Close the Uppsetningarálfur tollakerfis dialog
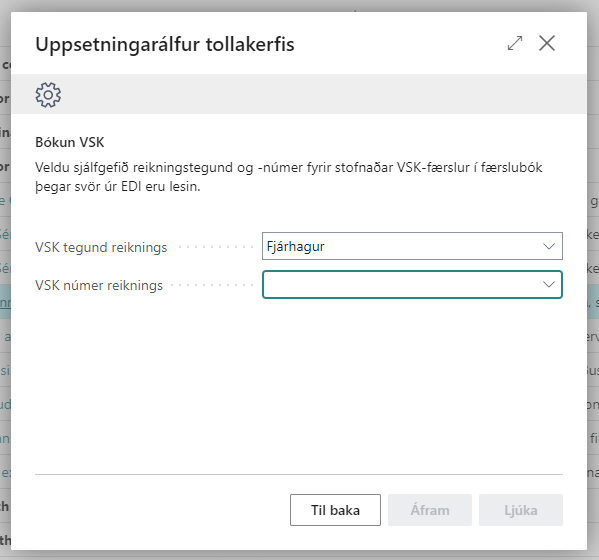The image size is (599, 560). pos(547,43)
